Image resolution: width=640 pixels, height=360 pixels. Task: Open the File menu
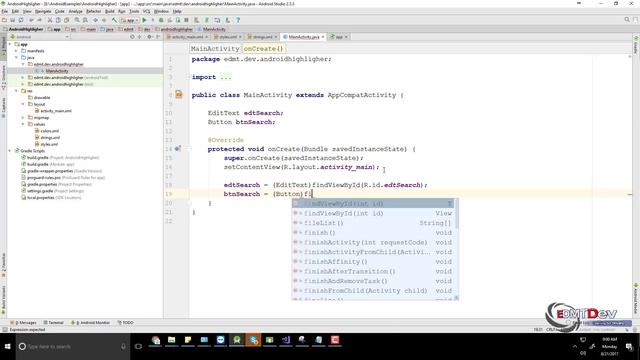point(5,11)
